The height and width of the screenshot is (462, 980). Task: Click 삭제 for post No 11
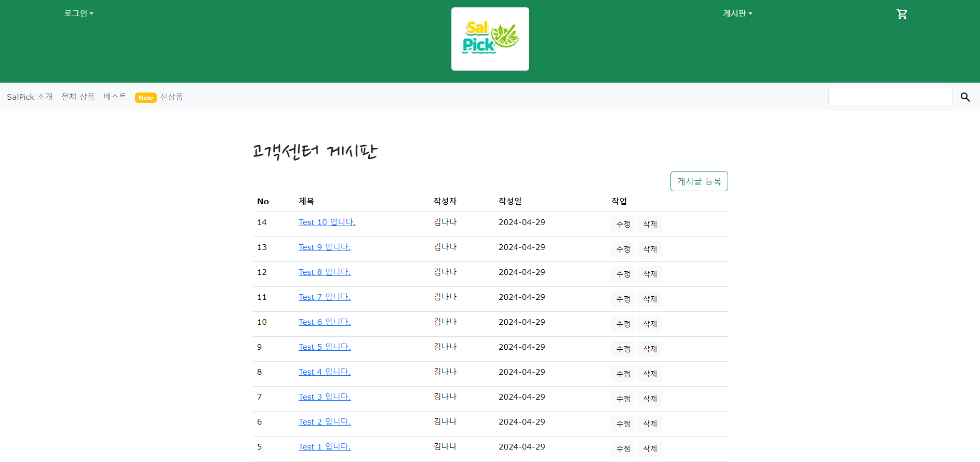point(650,299)
